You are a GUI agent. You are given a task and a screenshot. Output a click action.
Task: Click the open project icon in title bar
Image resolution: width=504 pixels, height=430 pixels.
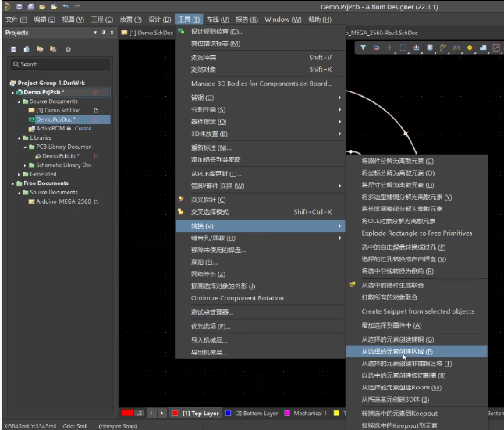click(54, 6)
